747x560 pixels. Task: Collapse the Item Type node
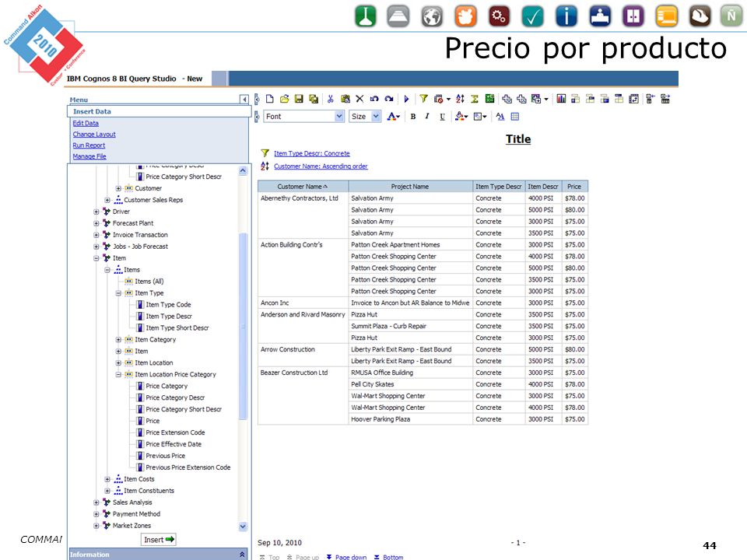118,293
